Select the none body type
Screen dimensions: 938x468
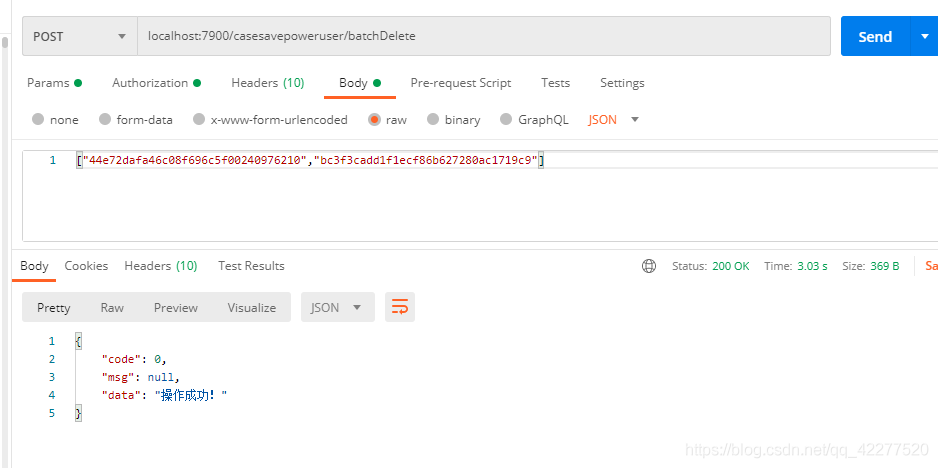click(x=55, y=120)
